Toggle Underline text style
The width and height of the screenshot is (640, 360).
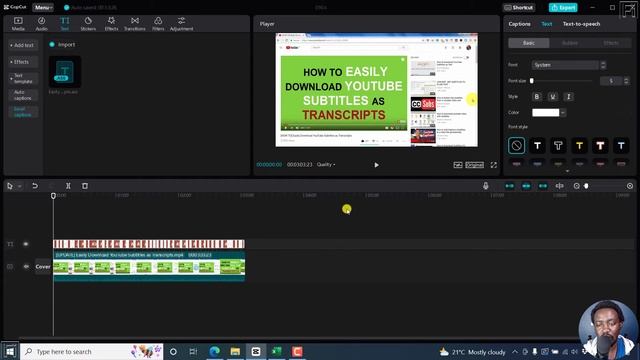click(x=553, y=97)
